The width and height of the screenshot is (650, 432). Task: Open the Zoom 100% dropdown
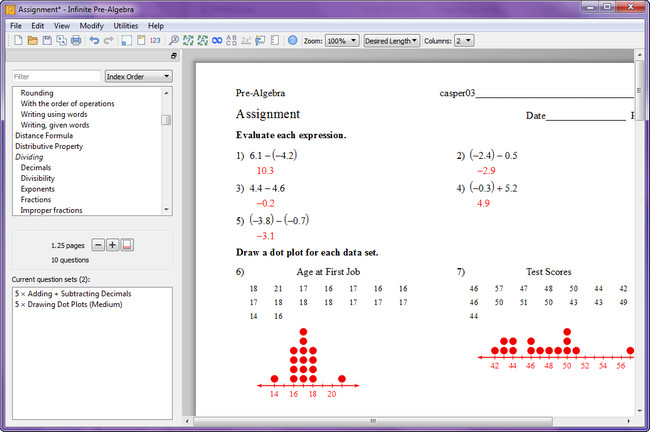pos(342,41)
